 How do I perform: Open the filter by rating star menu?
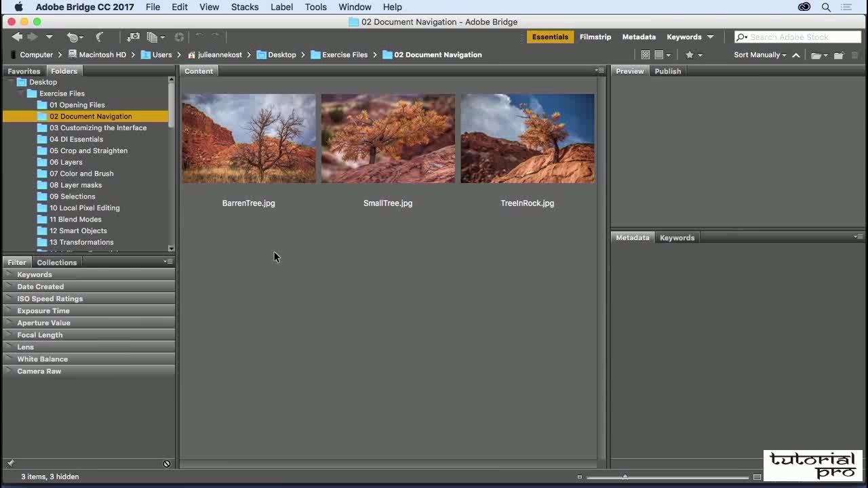pyautogui.click(x=694, y=55)
